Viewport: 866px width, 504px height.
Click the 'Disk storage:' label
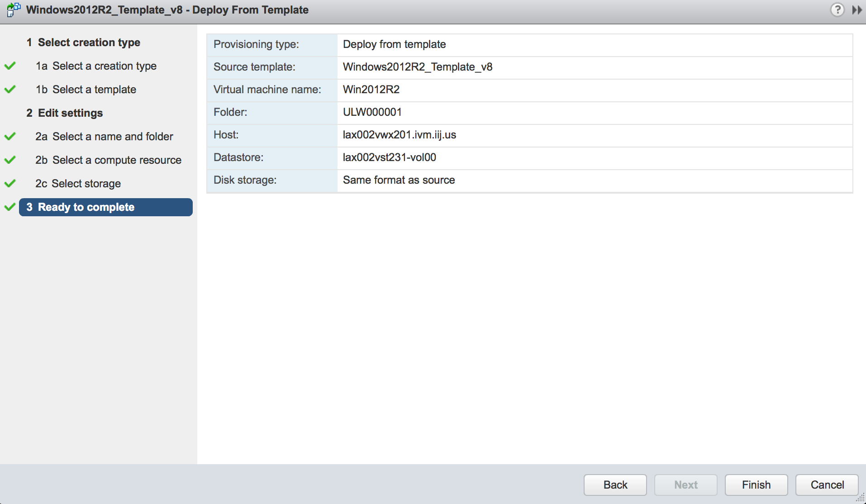click(245, 180)
